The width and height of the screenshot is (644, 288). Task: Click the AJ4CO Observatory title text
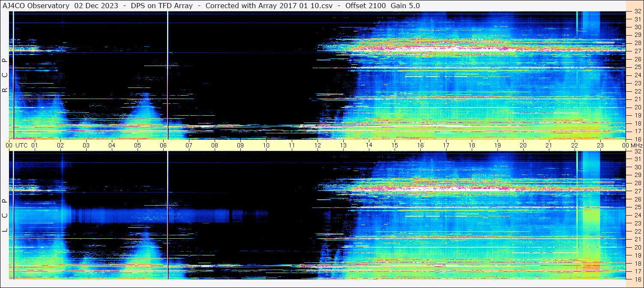pyautogui.click(x=36, y=6)
